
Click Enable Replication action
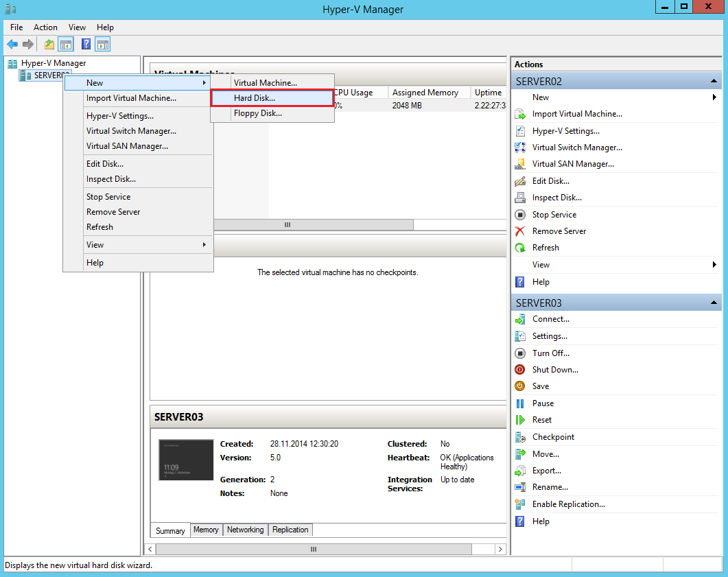pos(569,504)
